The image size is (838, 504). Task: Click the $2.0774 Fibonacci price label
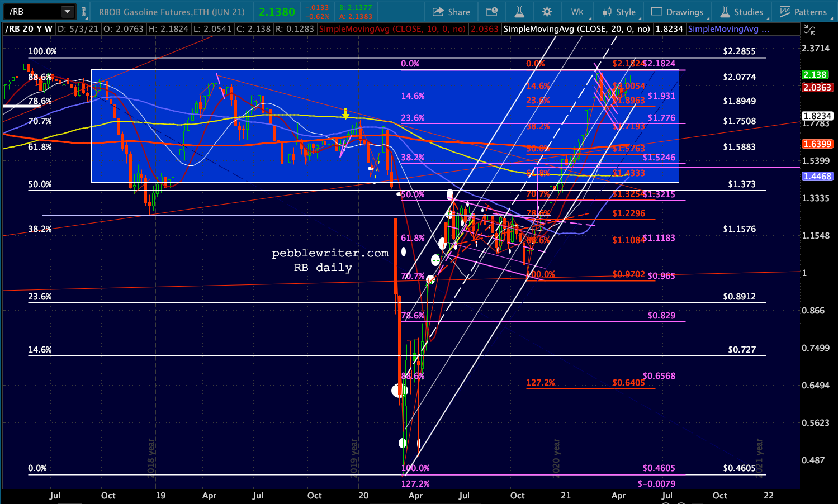pyautogui.click(x=739, y=77)
